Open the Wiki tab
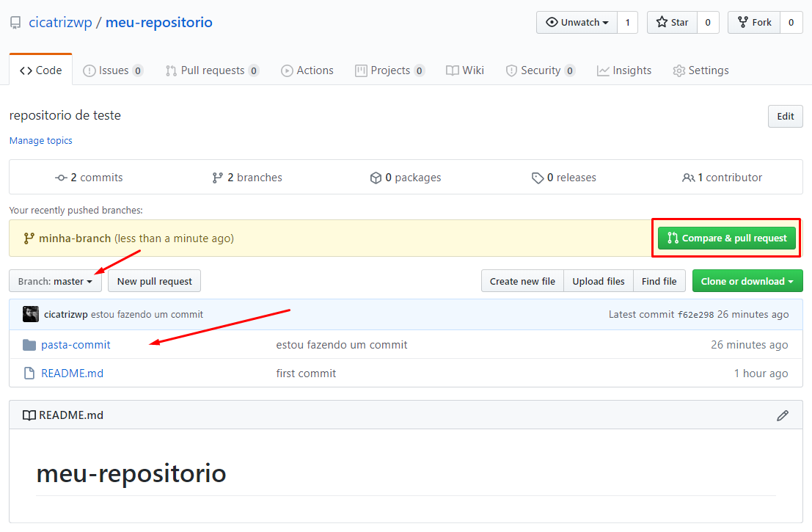Image resolution: width=812 pixels, height=532 pixels. [465, 70]
